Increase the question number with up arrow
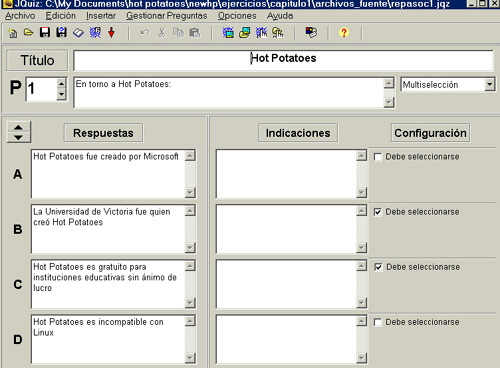This screenshot has height=368, width=500. coord(61,83)
